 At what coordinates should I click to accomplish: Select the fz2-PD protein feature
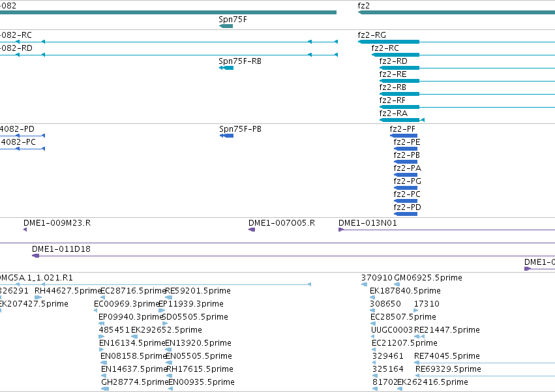(406, 214)
